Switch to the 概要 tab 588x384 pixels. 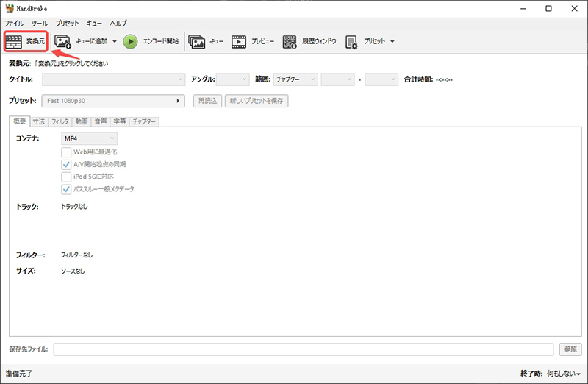click(x=20, y=121)
